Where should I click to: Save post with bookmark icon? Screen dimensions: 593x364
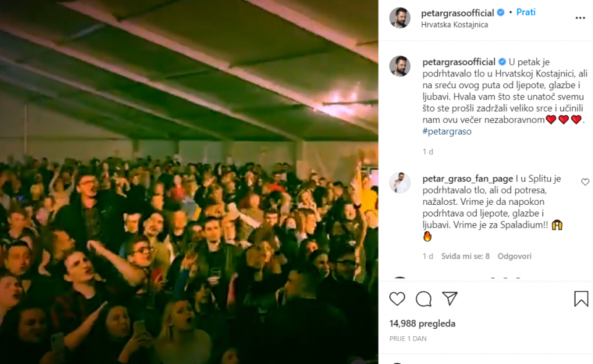point(581,299)
